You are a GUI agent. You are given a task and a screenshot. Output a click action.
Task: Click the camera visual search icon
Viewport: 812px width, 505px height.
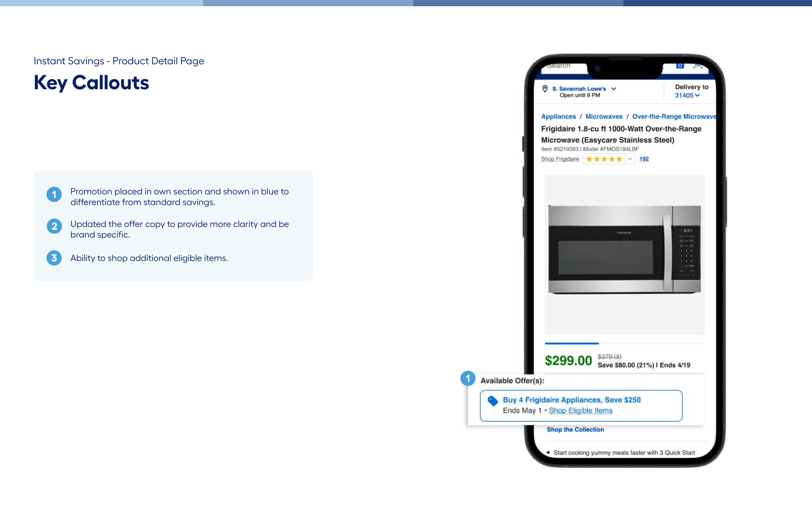point(680,66)
